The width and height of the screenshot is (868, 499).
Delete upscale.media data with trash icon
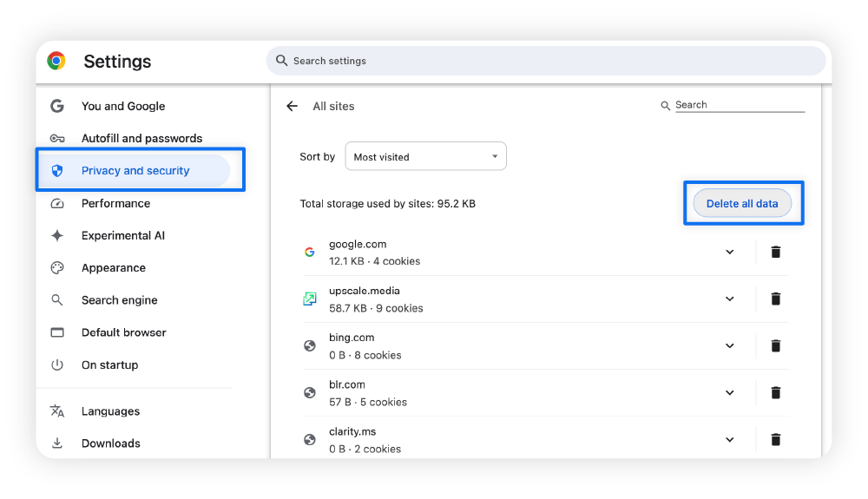tap(775, 299)
